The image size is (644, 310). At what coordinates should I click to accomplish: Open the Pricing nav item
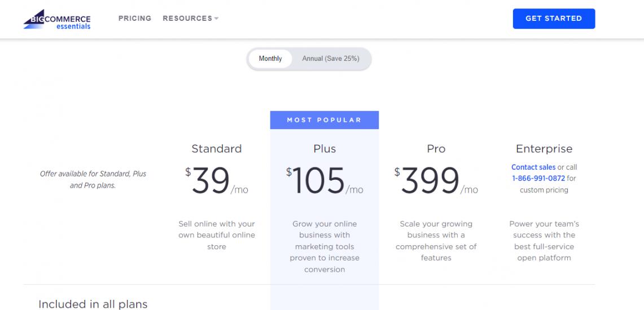[135, 19]
